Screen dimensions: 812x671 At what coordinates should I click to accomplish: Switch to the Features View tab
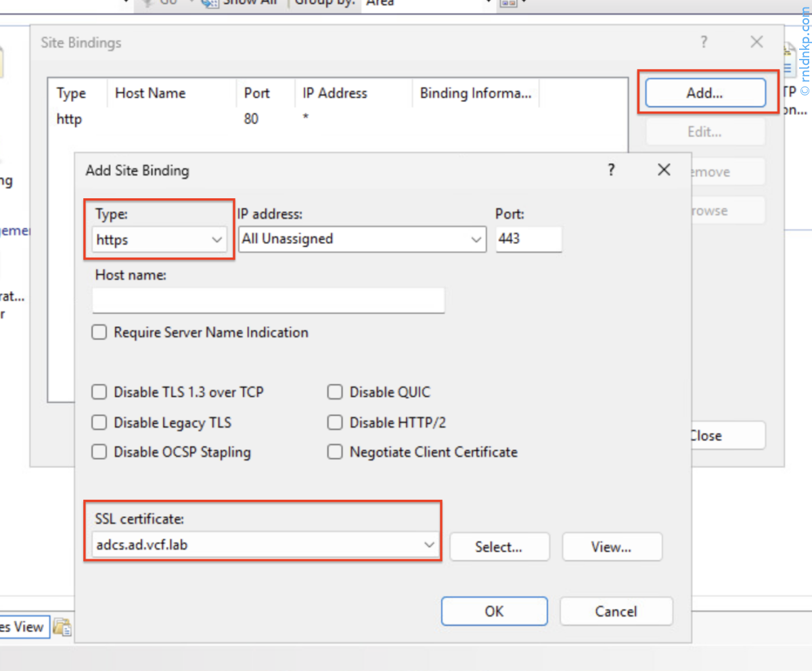click(x=22, y=627)
